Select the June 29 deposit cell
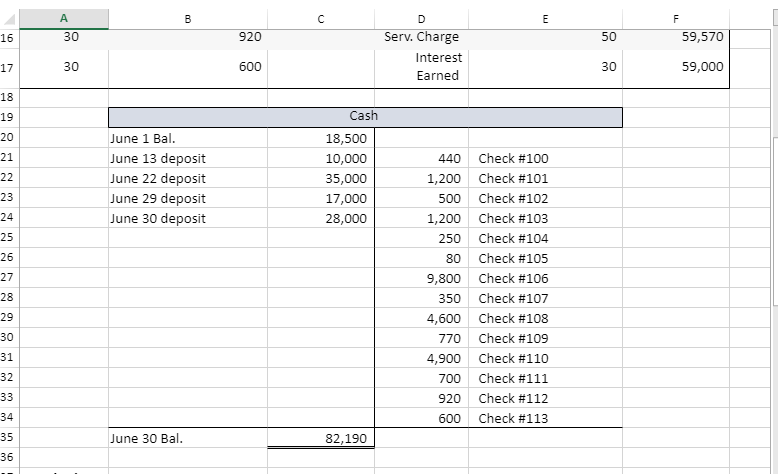778x474 pixels. click(x=188, y=198)
